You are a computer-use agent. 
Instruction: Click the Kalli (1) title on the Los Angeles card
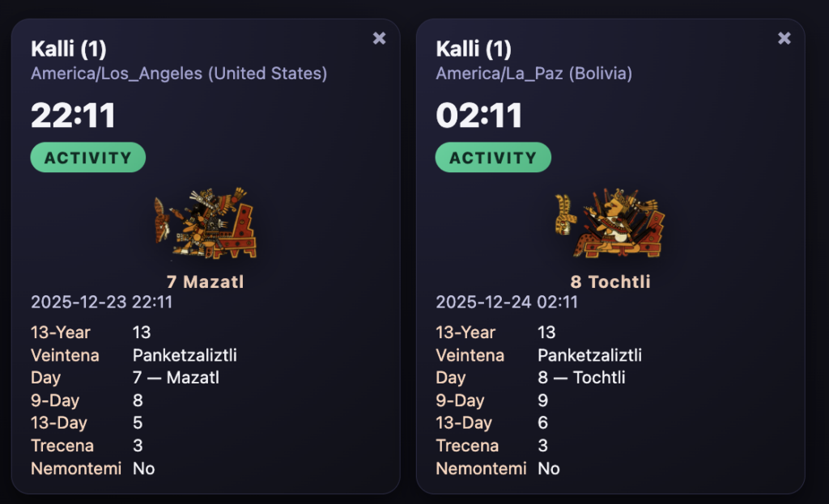pyautogui.click(x=69, y=49)
